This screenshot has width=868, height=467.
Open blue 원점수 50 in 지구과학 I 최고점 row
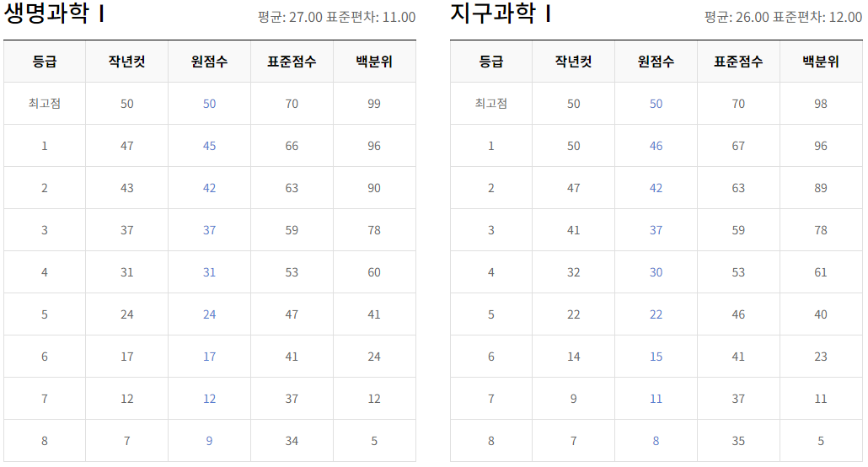click(656, 104)
